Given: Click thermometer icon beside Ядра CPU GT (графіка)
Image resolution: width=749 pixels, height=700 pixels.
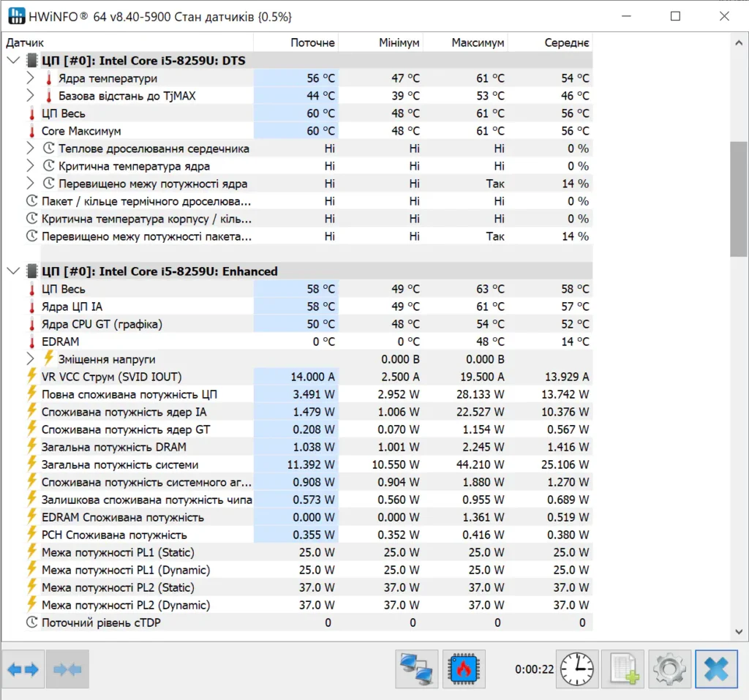Looking at the screenshot, I should click(32, 324).
